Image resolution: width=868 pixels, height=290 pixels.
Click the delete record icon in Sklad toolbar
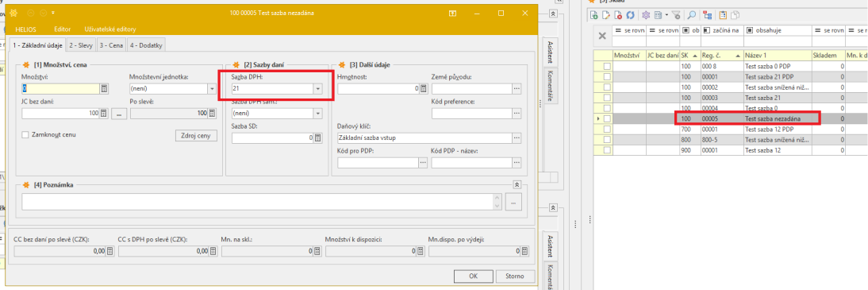617,16
